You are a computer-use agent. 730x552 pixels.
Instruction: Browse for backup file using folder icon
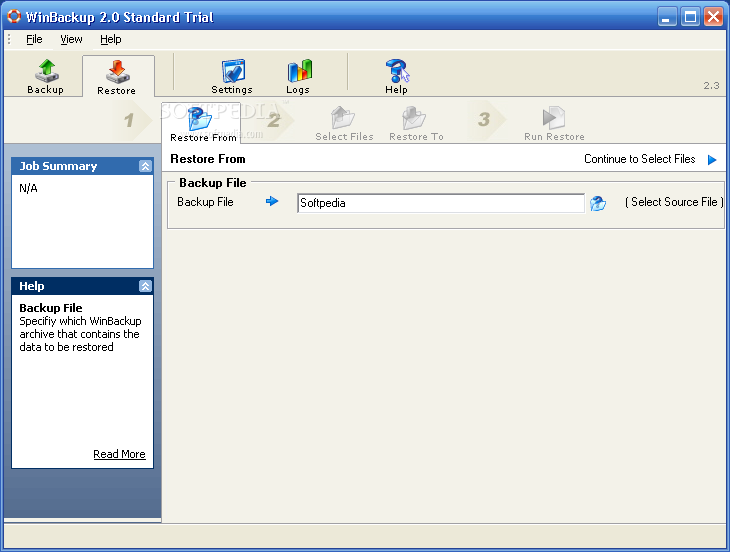(x=598, y=203)
